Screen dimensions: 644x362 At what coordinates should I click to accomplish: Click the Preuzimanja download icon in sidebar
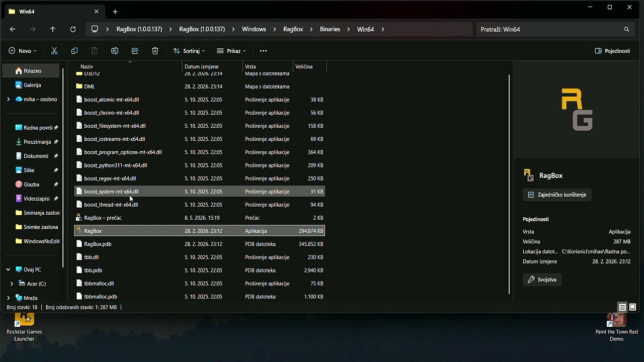click(19, 142)
